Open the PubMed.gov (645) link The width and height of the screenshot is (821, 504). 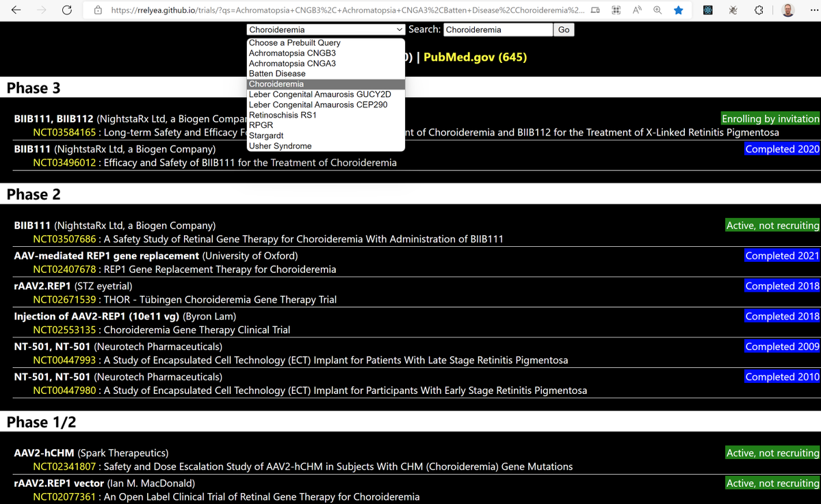[x=475, y=57]
